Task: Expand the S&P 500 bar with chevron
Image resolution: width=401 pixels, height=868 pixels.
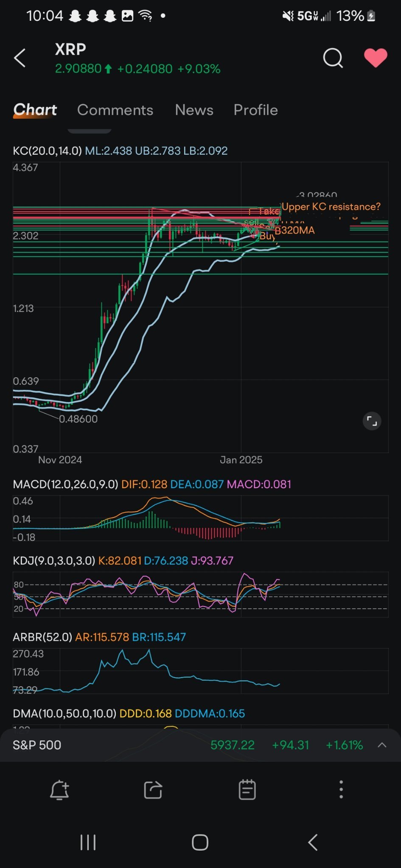Action: pos(382,745)
